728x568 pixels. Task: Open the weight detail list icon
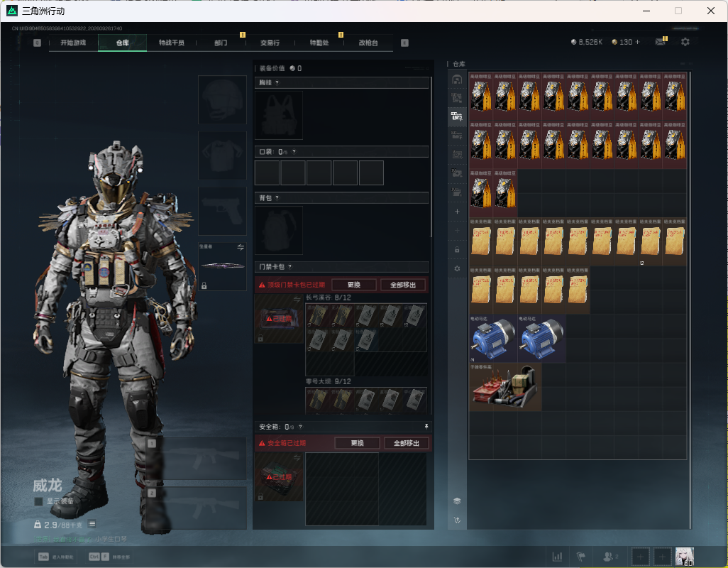pyautogui.click(x=92, y=524)
